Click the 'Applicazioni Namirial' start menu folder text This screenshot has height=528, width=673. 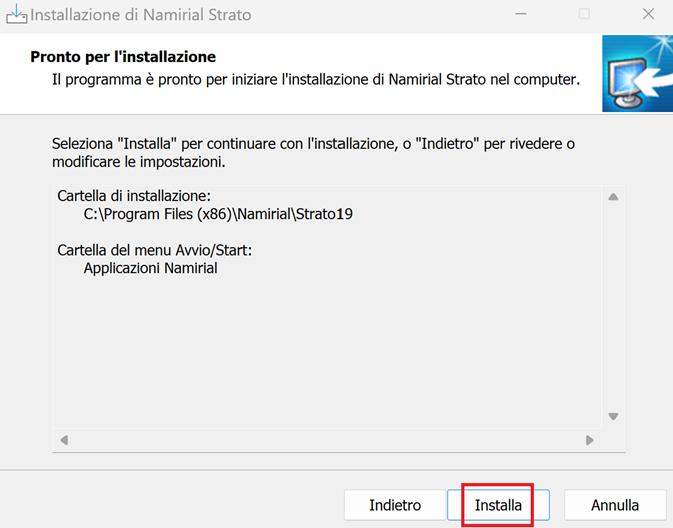(x=150, y=268)
